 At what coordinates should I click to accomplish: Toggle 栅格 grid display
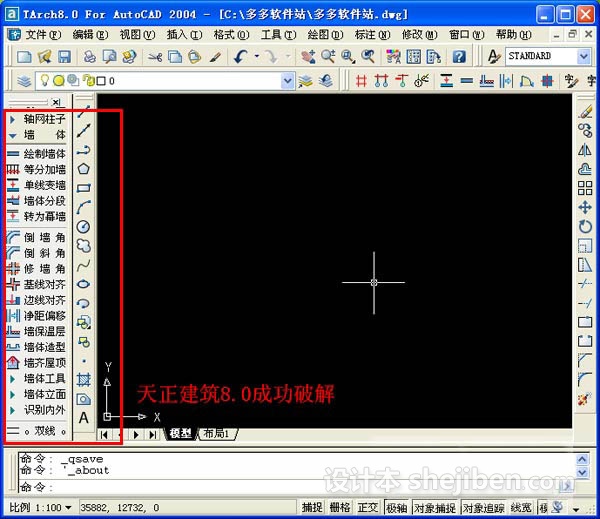tap(340, 508)
